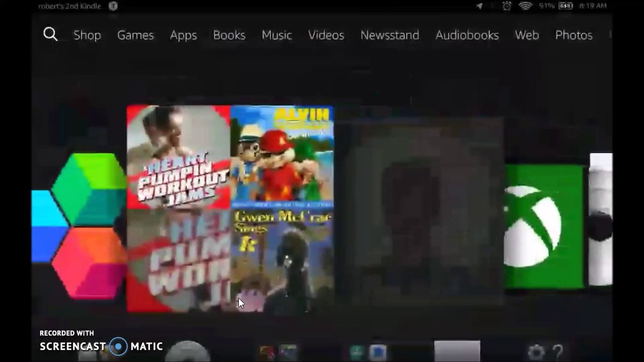Open the Shop tab
Image resolution: width=644 pixels, height=362 pixels.
pyautogui.click(x=87, y=35)
